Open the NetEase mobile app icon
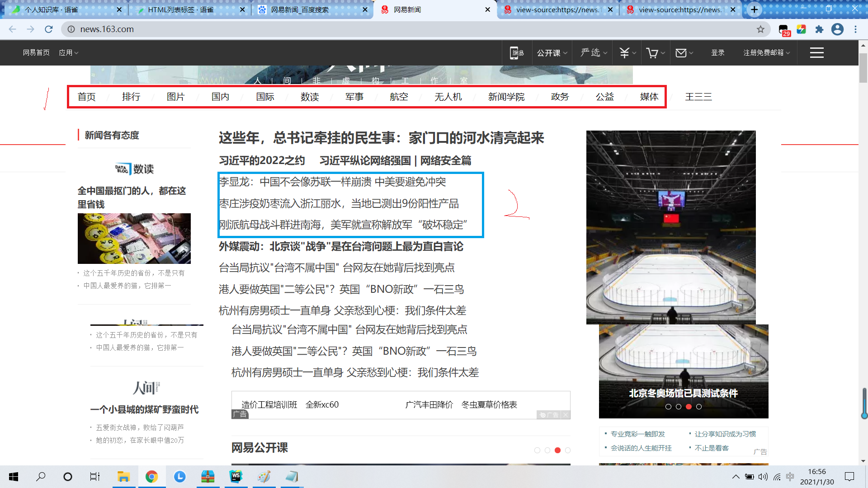 (517, 53)
